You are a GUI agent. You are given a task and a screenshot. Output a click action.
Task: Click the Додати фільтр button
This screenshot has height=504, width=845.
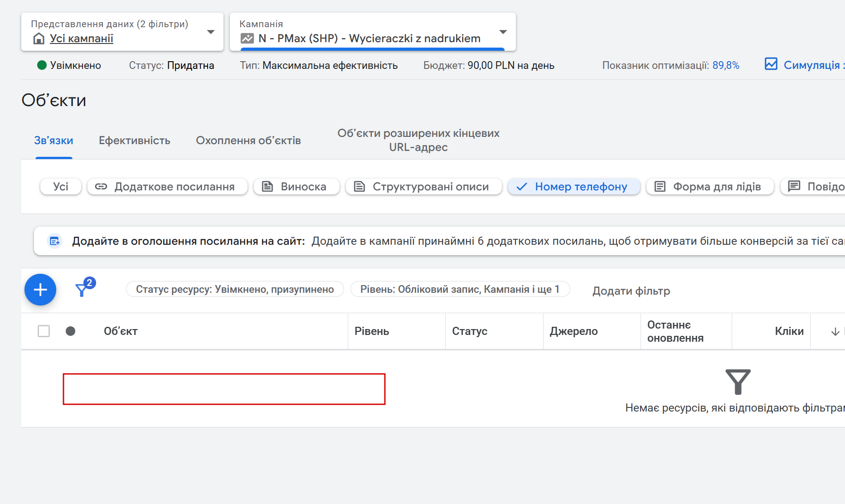click(x=631, y=291)
